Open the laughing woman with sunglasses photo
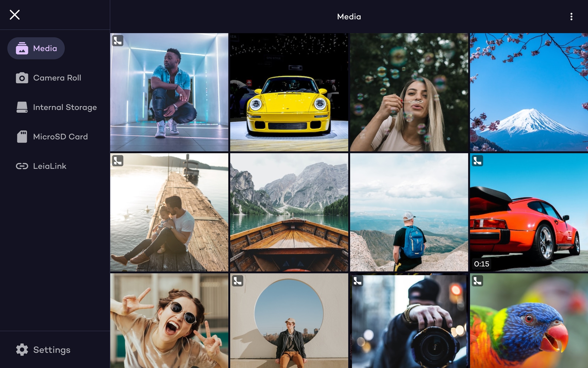588x368 pixels. pos(169,321)
